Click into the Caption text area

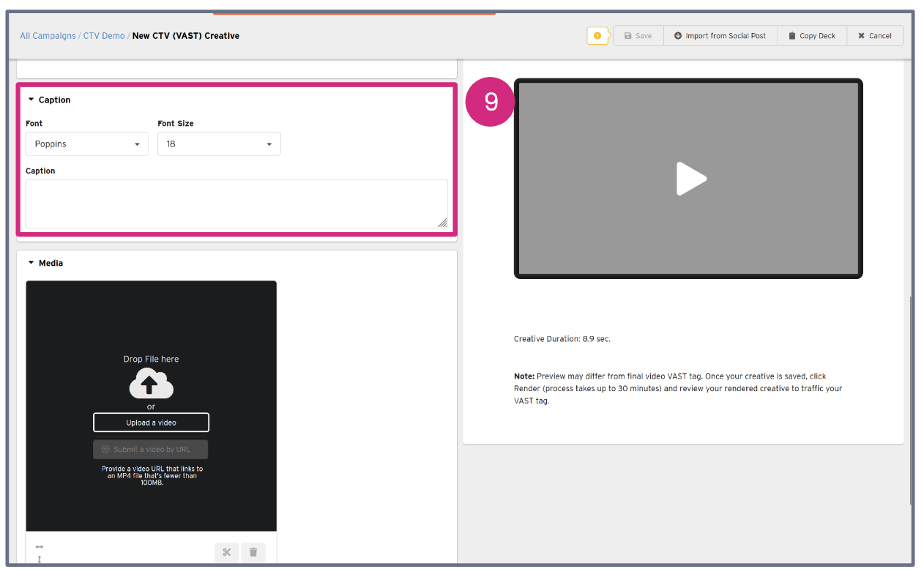click(x=236, y=204)
